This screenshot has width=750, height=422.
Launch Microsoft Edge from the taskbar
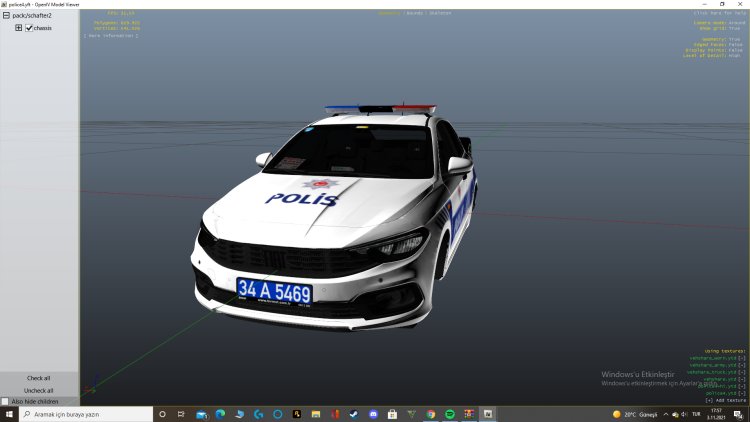[x=220, y=414]
